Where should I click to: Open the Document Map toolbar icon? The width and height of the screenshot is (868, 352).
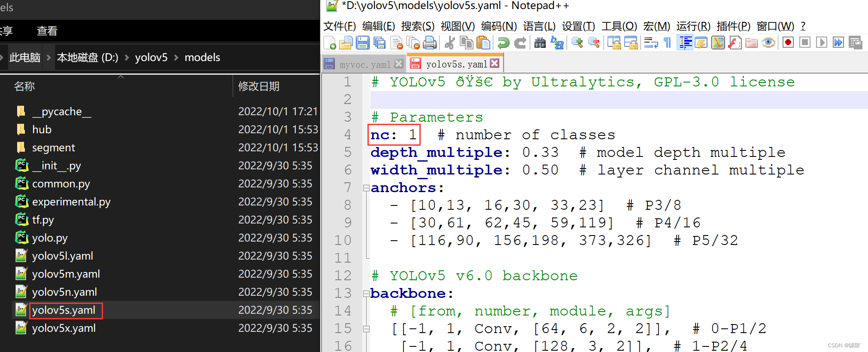718,43
